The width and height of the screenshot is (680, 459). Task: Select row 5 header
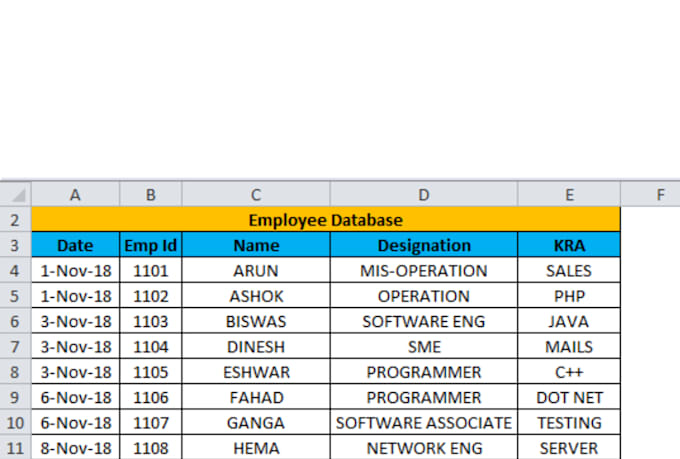(x=15, y=295)
